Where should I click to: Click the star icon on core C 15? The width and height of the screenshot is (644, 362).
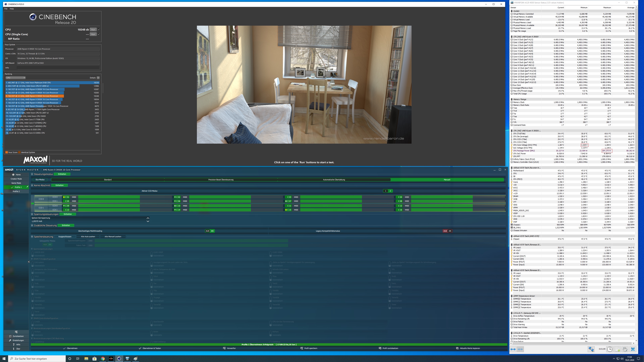tap(286, 210)
